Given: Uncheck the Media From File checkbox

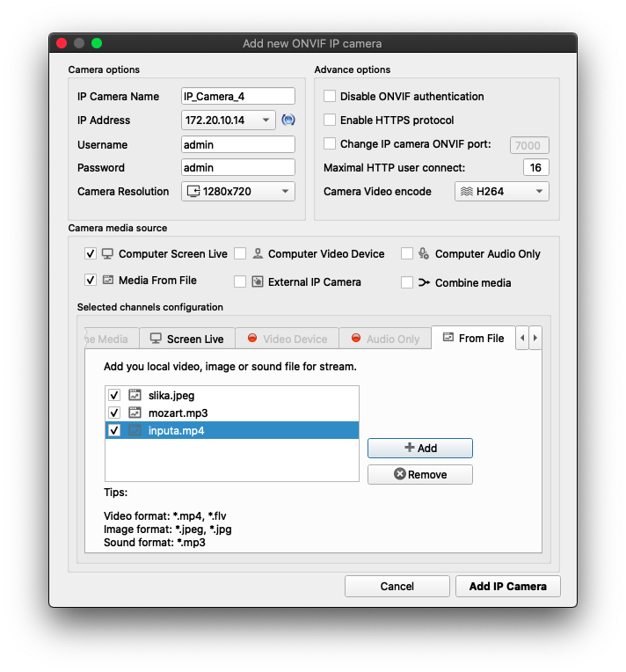Looking at the screenshot, I should [91, 280].
